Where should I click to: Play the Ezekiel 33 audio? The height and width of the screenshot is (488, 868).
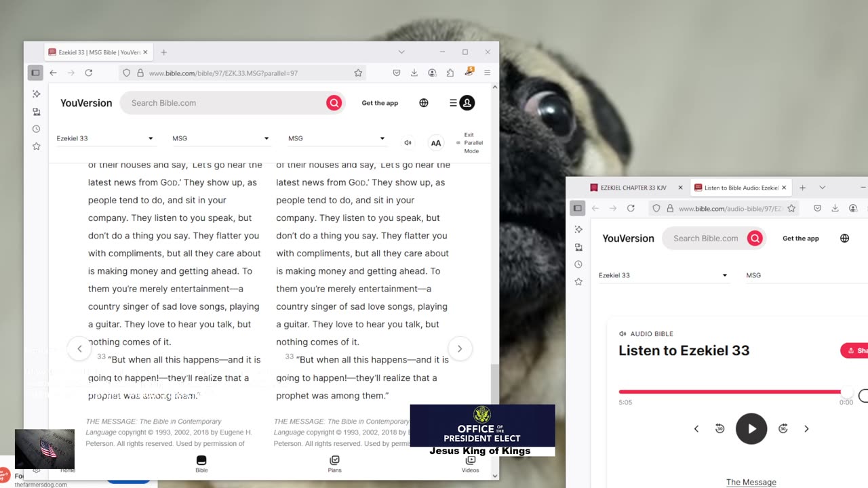[x=751, y=428]
